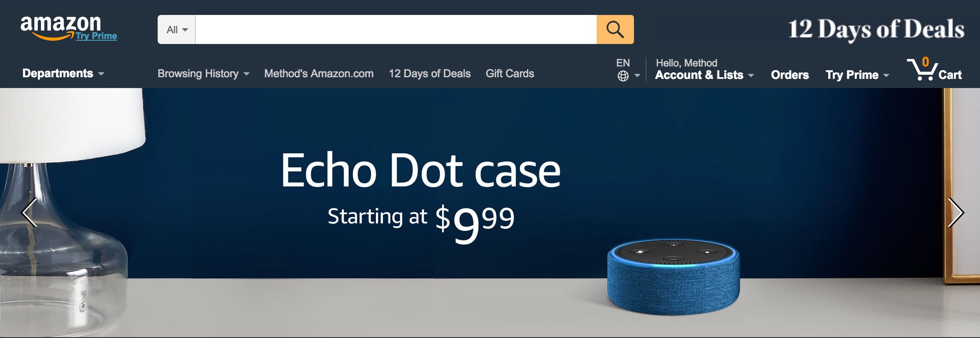Go to the Orders page

[x=790, y=75]
